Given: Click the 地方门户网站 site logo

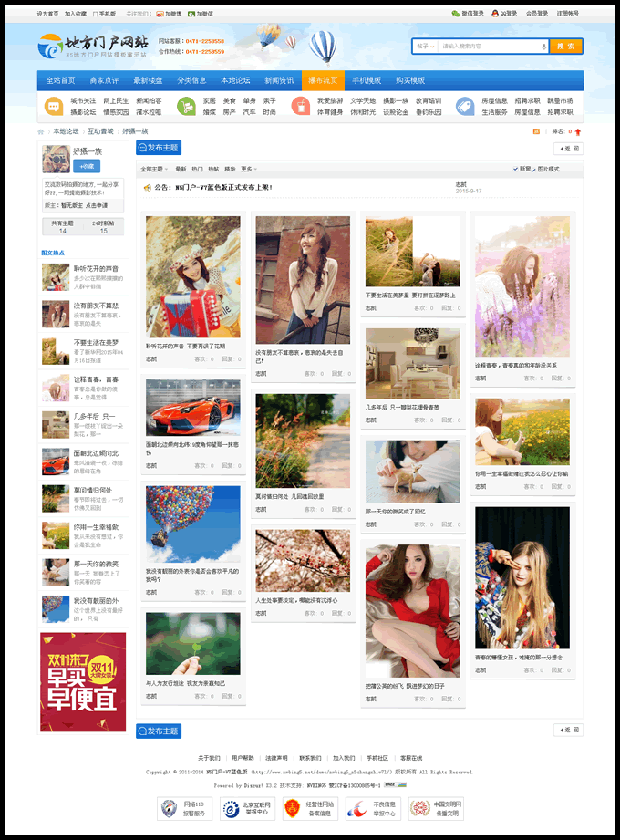Looking at the screenshot, I should point(93,46).
